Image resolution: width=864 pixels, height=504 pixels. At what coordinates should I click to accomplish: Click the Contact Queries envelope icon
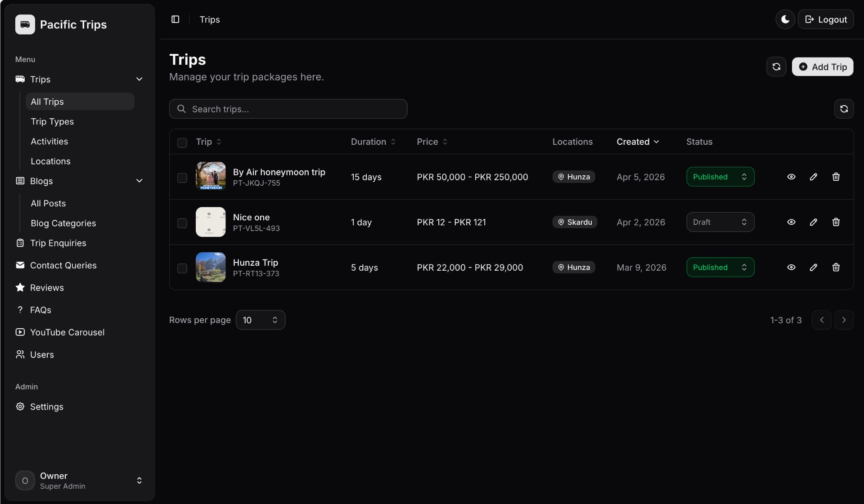20,265
